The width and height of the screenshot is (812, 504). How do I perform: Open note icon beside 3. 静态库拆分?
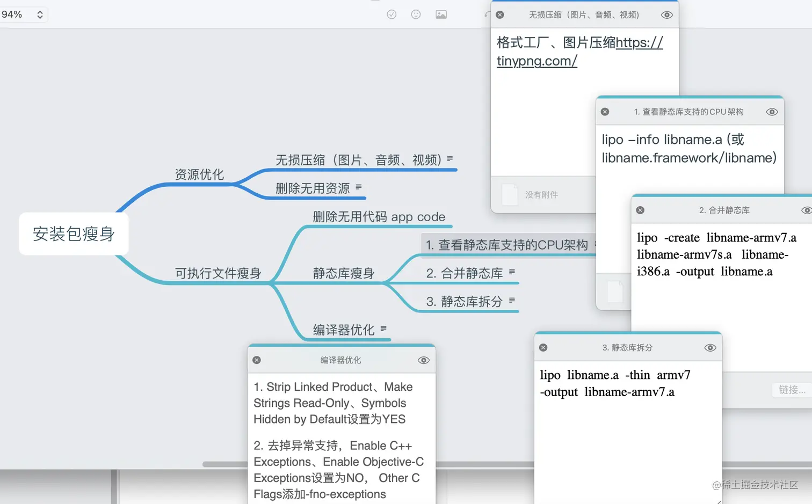point(512,300)
